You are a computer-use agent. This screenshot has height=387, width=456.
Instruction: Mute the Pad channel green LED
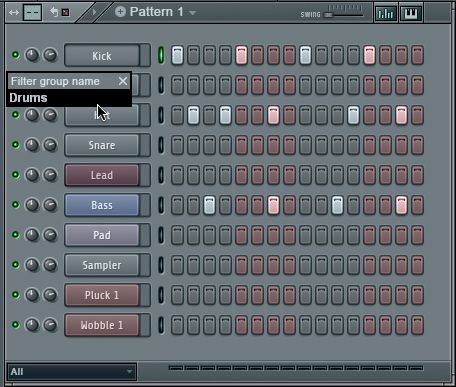(x=15, y=235)
